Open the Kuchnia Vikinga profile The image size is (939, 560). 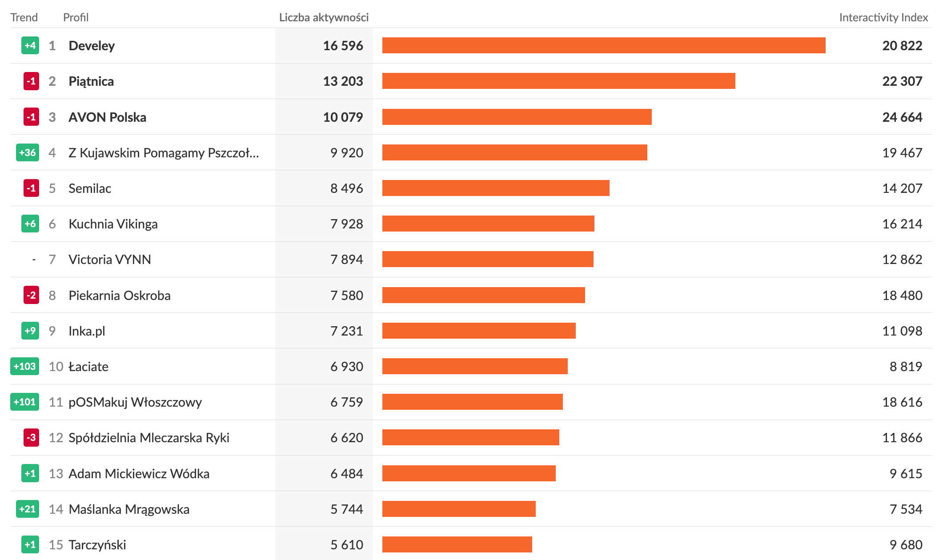click(113, 224)
